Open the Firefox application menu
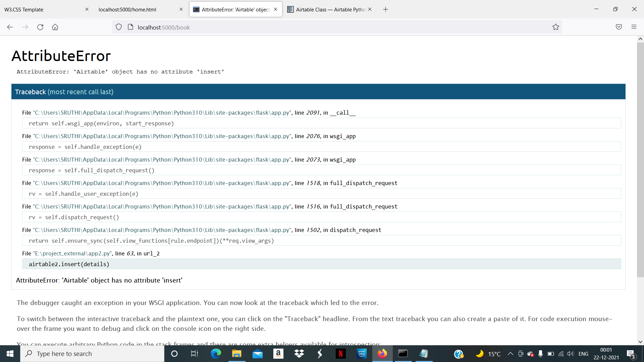 [634, 27]
